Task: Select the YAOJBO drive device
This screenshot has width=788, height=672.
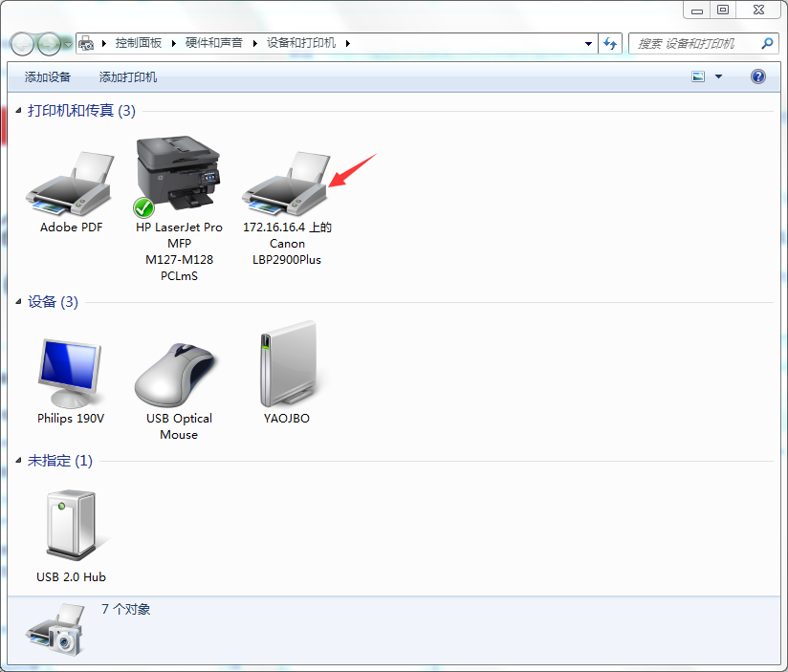Action: 289,363
